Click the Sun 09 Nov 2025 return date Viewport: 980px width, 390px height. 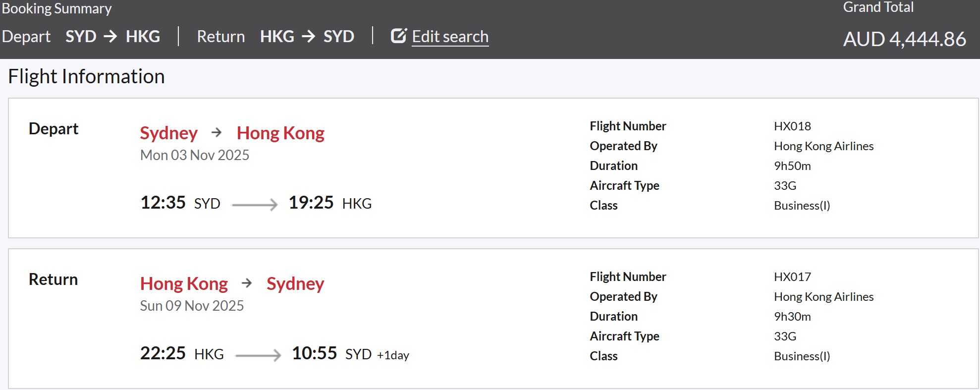point(192,306)
